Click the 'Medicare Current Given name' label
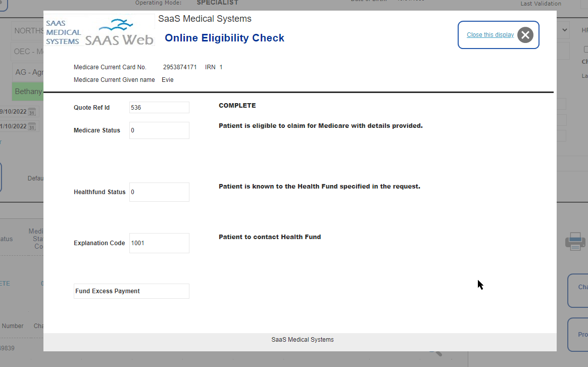588x367 pixels. (x=114, y=79)
